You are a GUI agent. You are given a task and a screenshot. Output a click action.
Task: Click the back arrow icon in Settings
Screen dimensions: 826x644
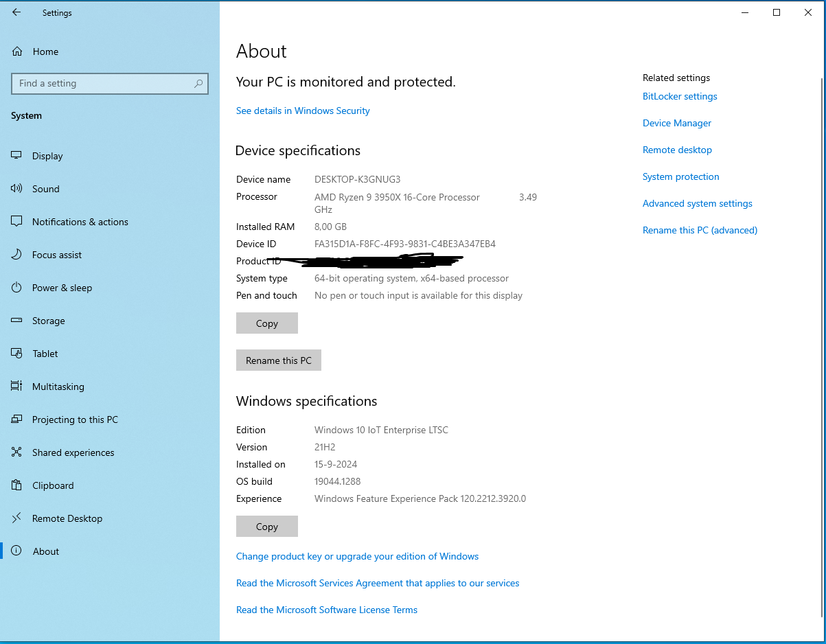point(16,12)
